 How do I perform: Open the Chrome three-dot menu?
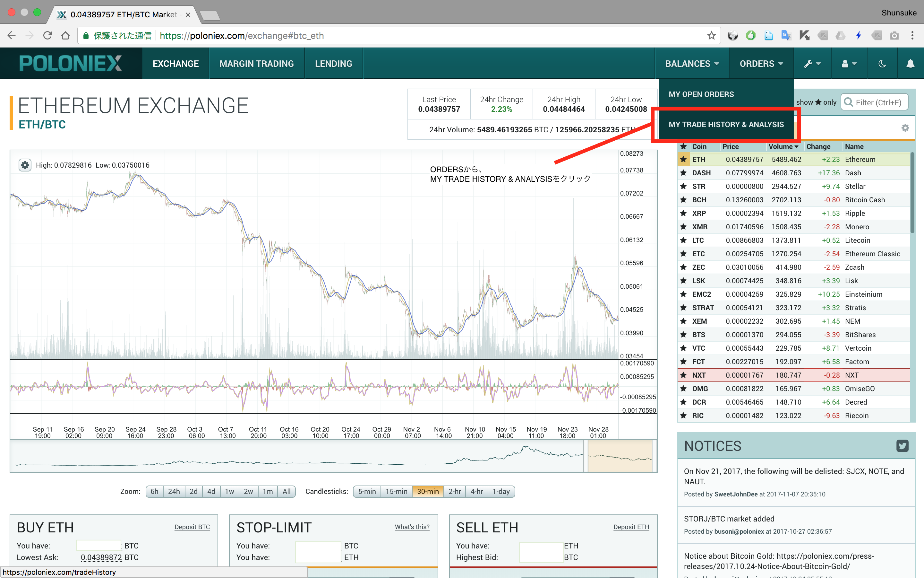(x=912, y=36)
